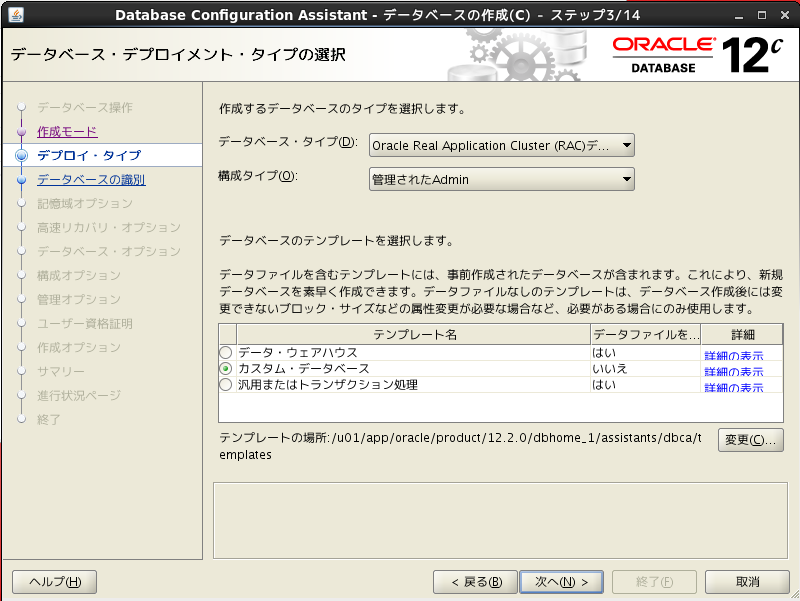The image size is (800, 601).
Task: Select the データ・ウェアハウス template radio button
Action: click(226, 353)
